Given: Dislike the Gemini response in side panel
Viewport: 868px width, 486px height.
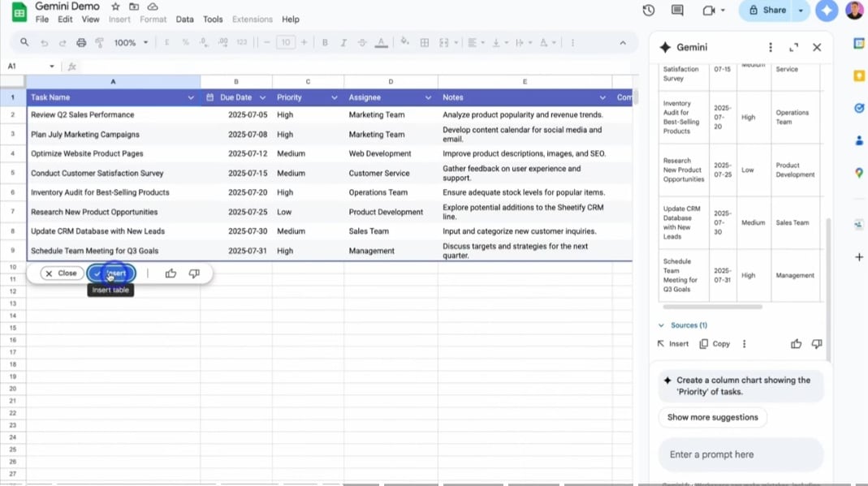Looking at the screenshot, I should [817, 344].
